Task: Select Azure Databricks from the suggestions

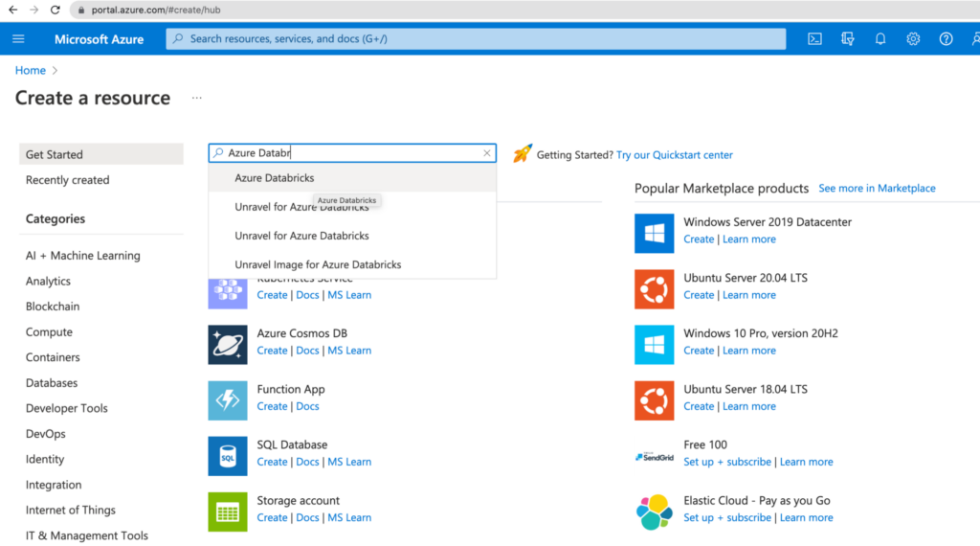Action: click(x=275, y=178)
